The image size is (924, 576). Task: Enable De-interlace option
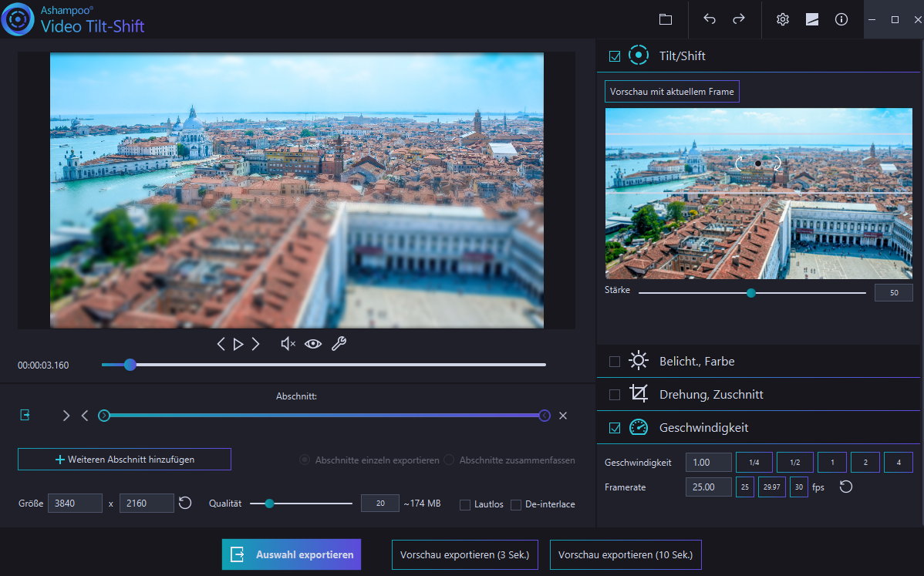point(516,504)
